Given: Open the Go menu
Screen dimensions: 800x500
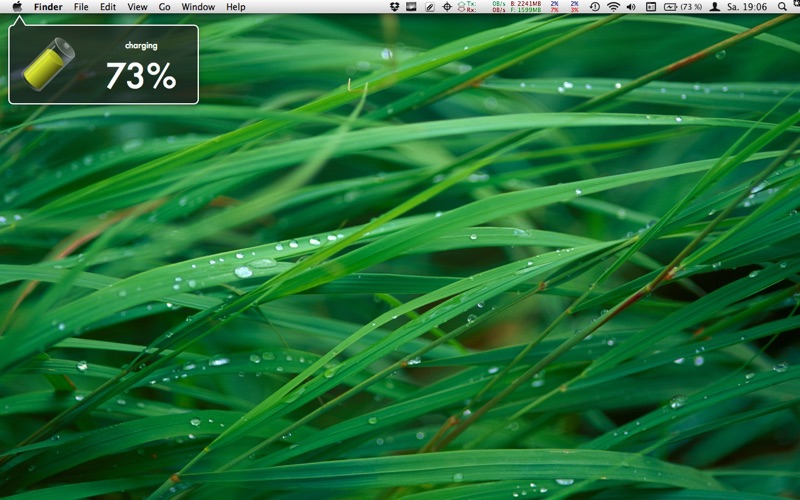Looking at the screenshot, I should coord(164,7).
